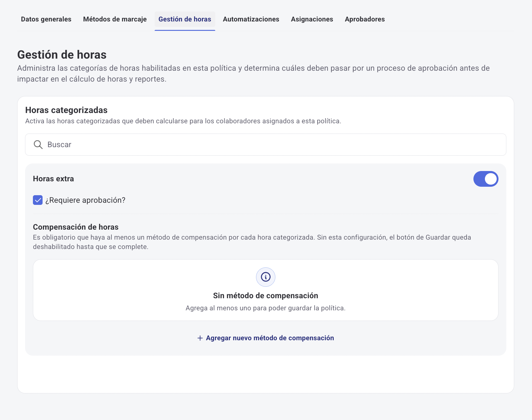The image size is (532, 420).
Task: Uncheck the ¿Requiere aprobación? checkbox
Action: pos(38,200)
